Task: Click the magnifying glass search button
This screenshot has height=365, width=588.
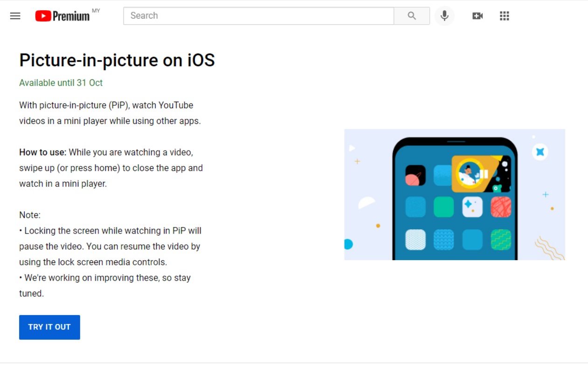Action: (412, 16)
